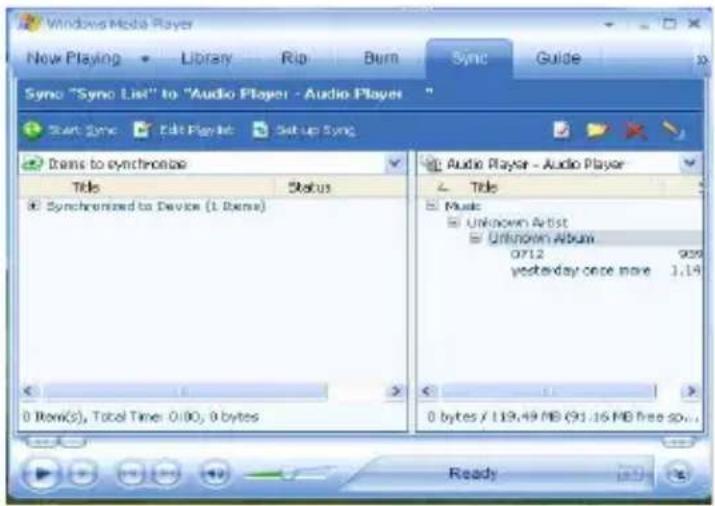Click the small icon right of Ready
The image size is (715, 506).
click(x=632, y=475)
